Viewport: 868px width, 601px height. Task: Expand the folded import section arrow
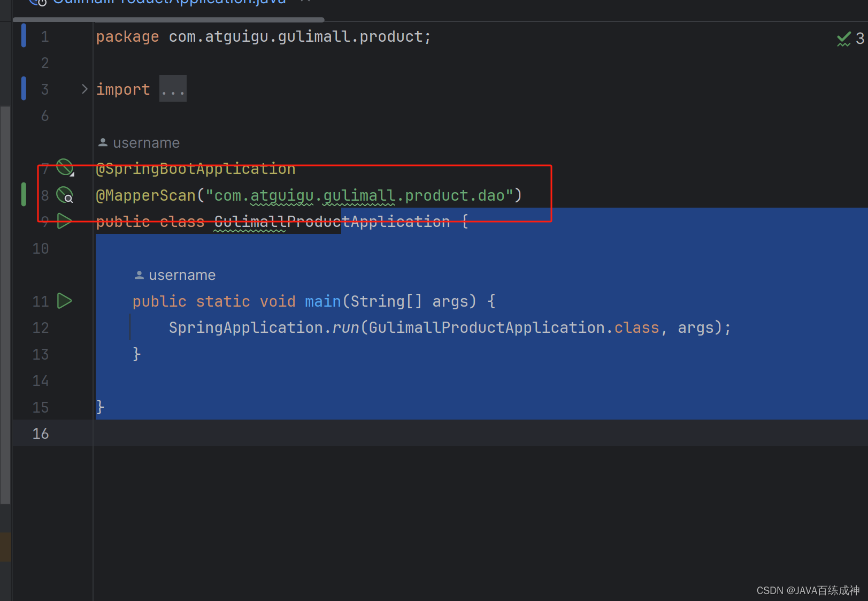[x=84, y=89]
